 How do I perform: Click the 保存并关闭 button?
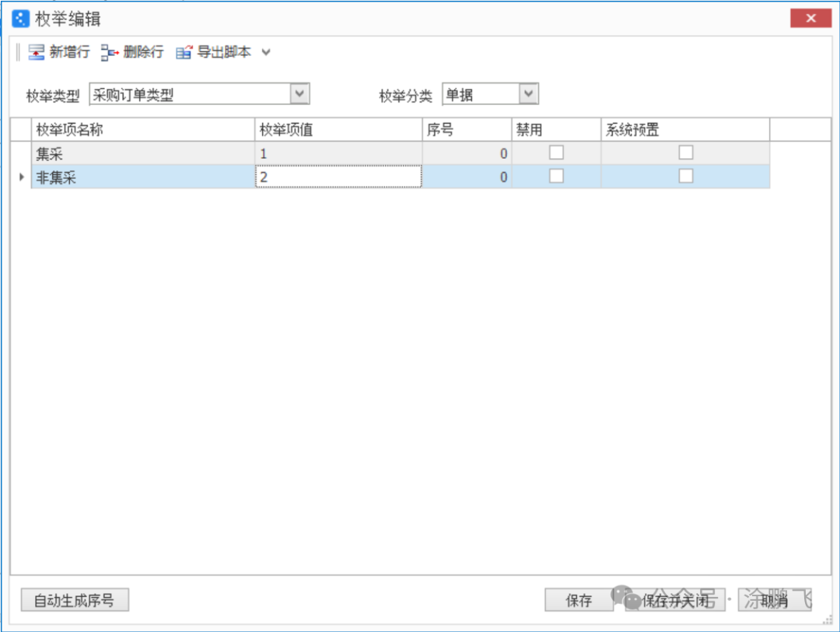(x=675, y=600)
